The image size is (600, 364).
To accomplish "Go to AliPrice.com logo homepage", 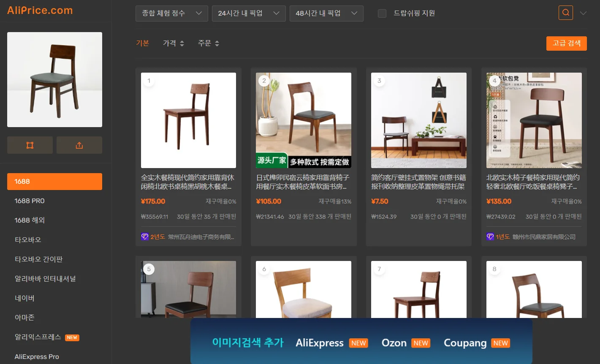I will click(40, 11).
